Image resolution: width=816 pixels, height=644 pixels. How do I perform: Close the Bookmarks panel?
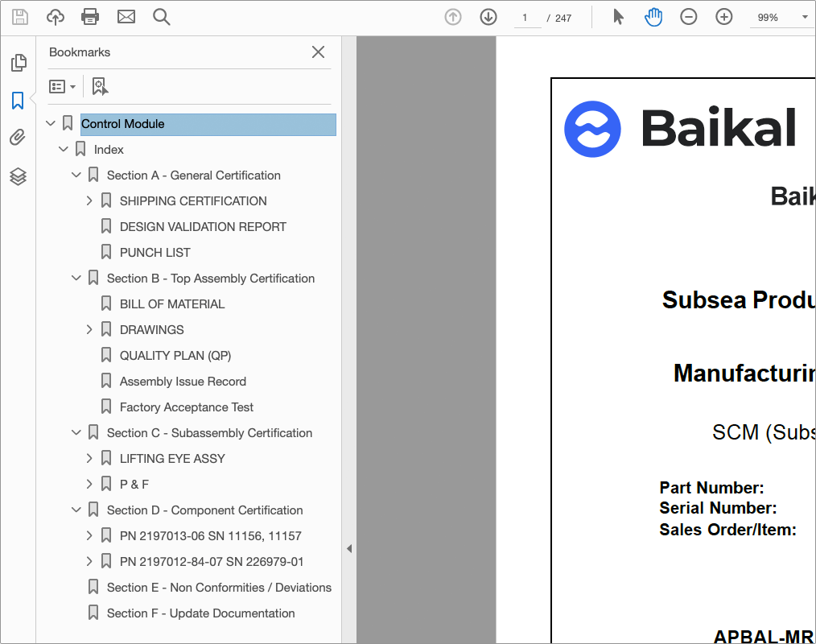pos(318,52)
